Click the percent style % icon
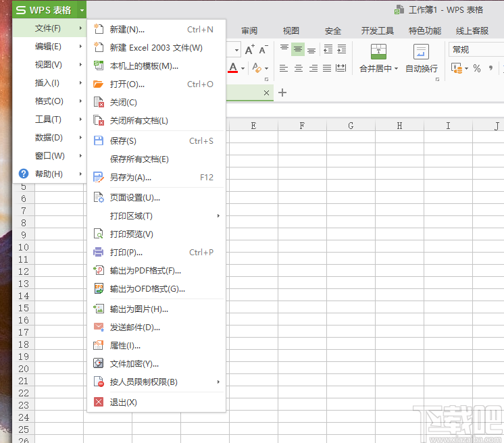 click(x=477, y=68)
